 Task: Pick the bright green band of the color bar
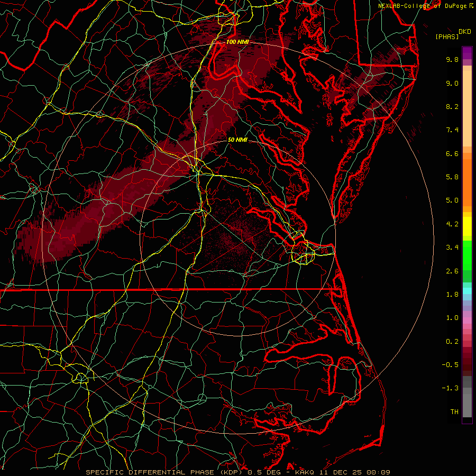pyautogui.click(x=467, y=255)
